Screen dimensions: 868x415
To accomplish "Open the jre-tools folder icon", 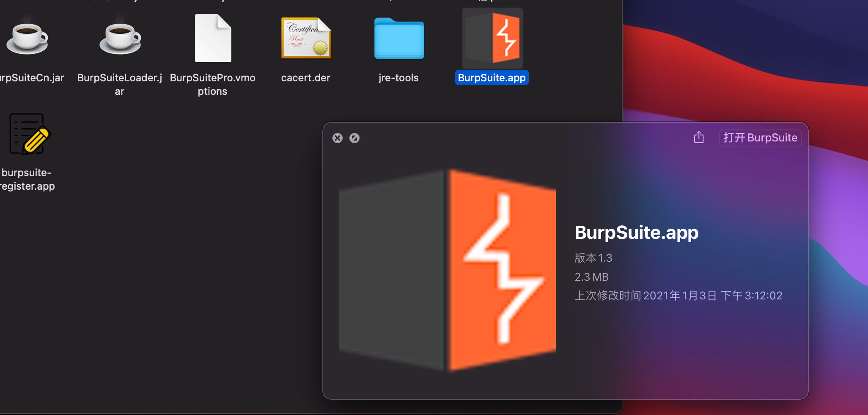I will [x=399, y=38].
